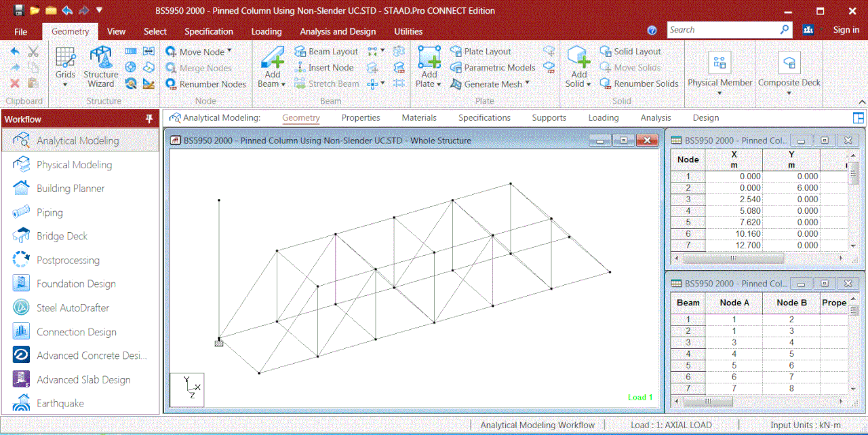Toggle the window layout icon on page bar
Screen dimensions: 868x435
click(x=859, y=117)
